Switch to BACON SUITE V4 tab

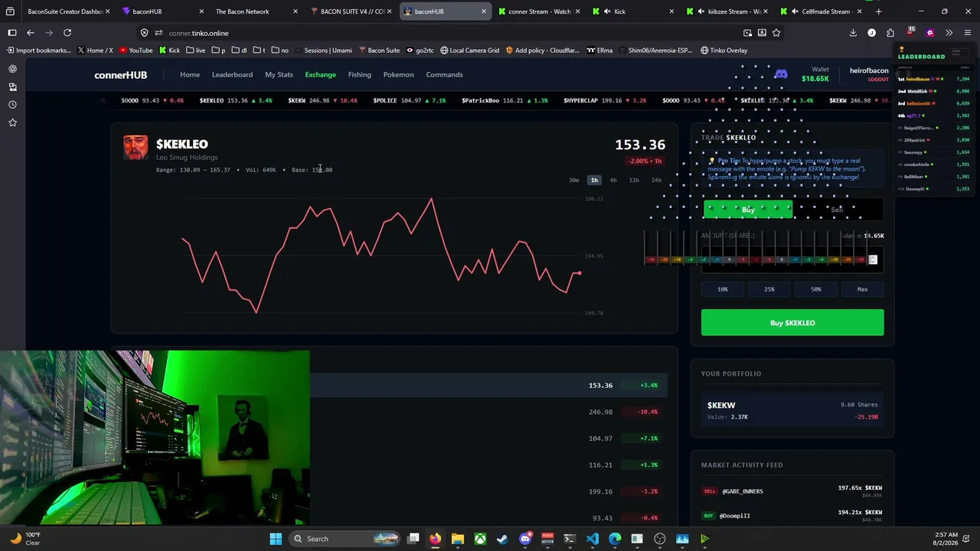coord(351,11)
